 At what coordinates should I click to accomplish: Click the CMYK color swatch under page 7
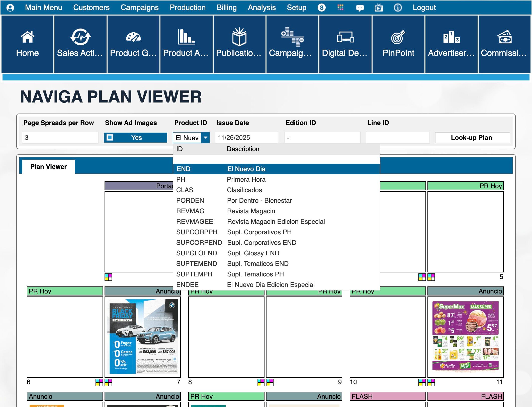click(108, 382)
